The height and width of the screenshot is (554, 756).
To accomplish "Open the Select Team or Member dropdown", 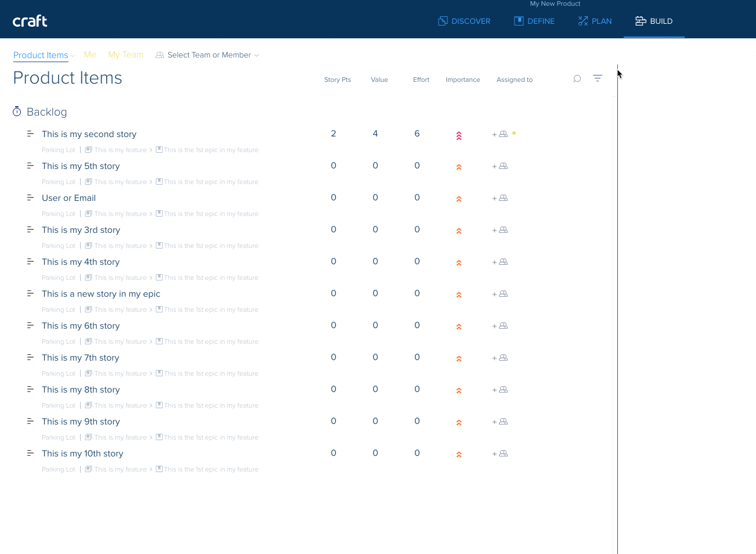I will (x=208, y=55).
